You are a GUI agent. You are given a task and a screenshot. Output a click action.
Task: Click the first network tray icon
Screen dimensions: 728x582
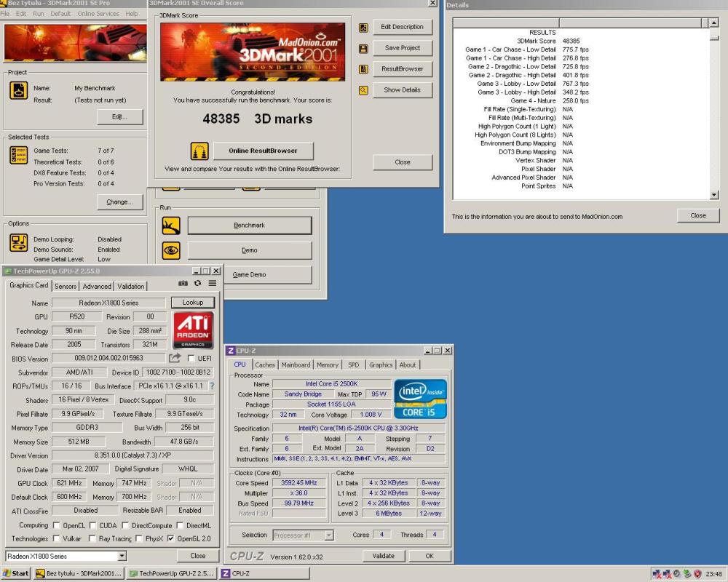coord(657,574)
